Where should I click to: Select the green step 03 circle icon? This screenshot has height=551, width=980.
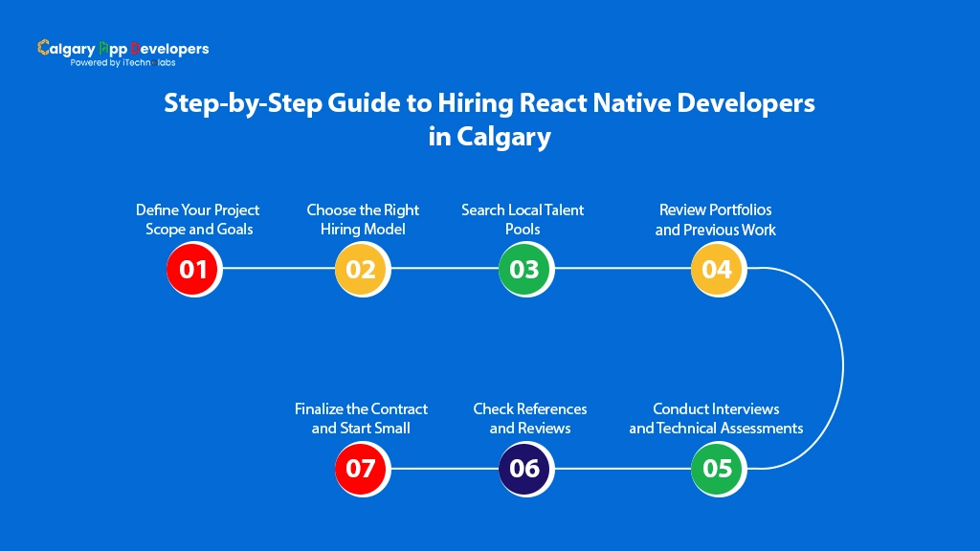point(524,269)
